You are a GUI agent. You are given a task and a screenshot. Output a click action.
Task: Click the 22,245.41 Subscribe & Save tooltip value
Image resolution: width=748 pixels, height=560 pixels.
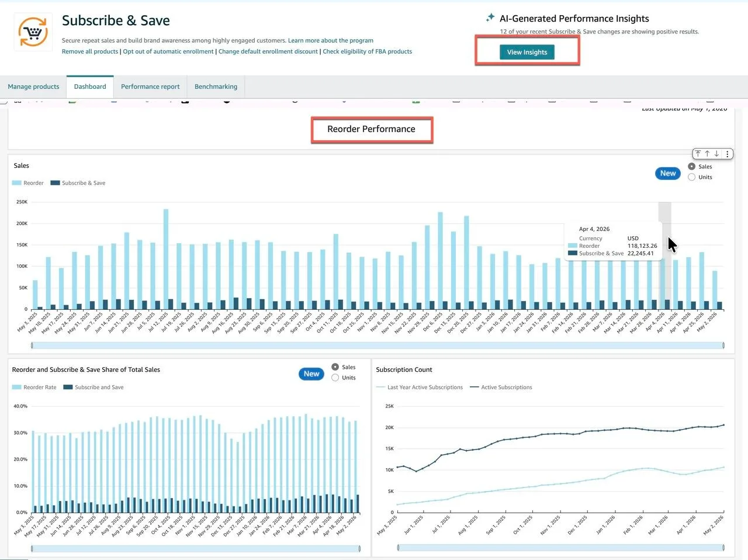[x=640, y=254]
